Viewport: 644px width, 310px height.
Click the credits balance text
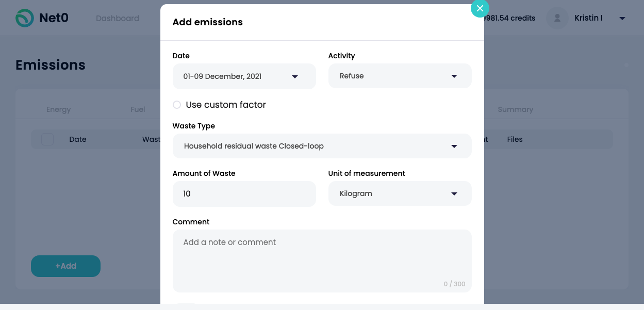point(510,18)
